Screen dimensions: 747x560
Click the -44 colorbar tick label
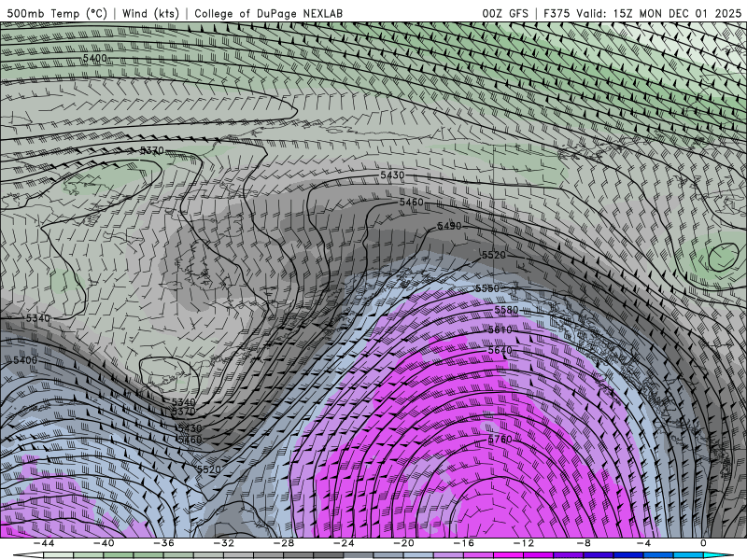click(43, 543)
